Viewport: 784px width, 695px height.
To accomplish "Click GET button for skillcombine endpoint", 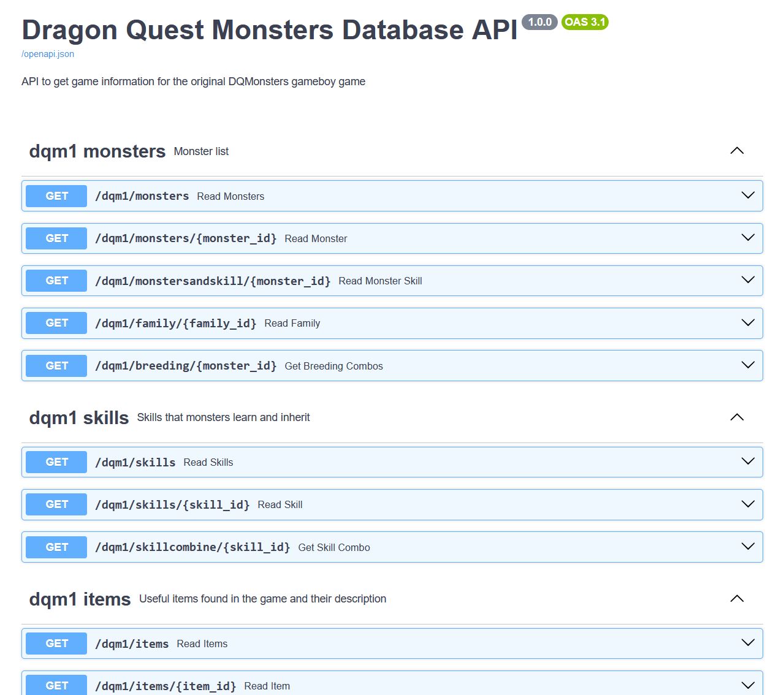I will [56, 547].
